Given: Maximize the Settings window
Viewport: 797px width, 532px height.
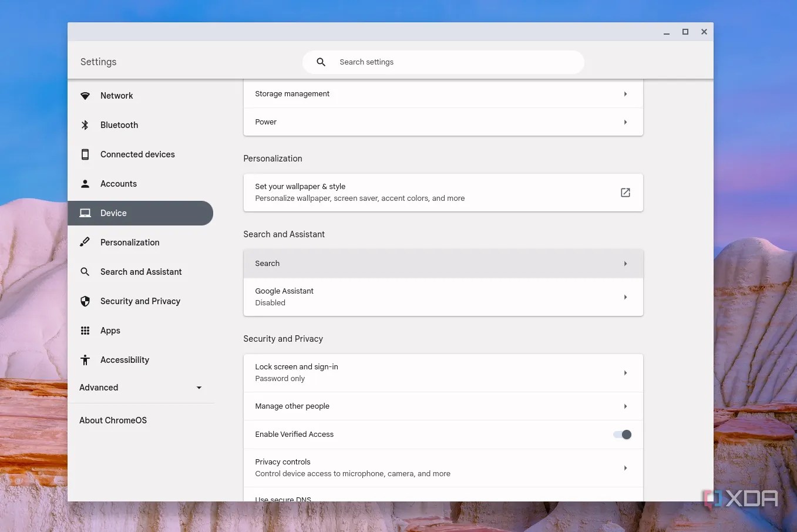Looking at the screenshot, I should click(x=685, y=32).
